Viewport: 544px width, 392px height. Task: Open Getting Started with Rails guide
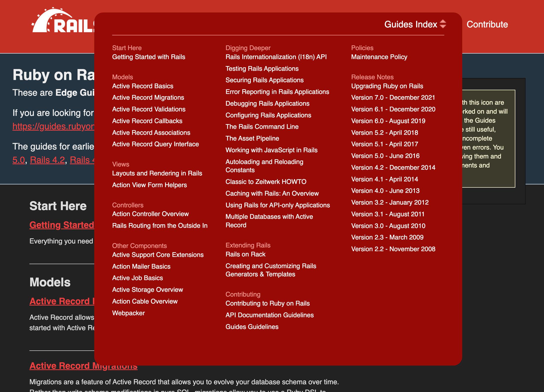pyautogui.click(x=149, y=57)
